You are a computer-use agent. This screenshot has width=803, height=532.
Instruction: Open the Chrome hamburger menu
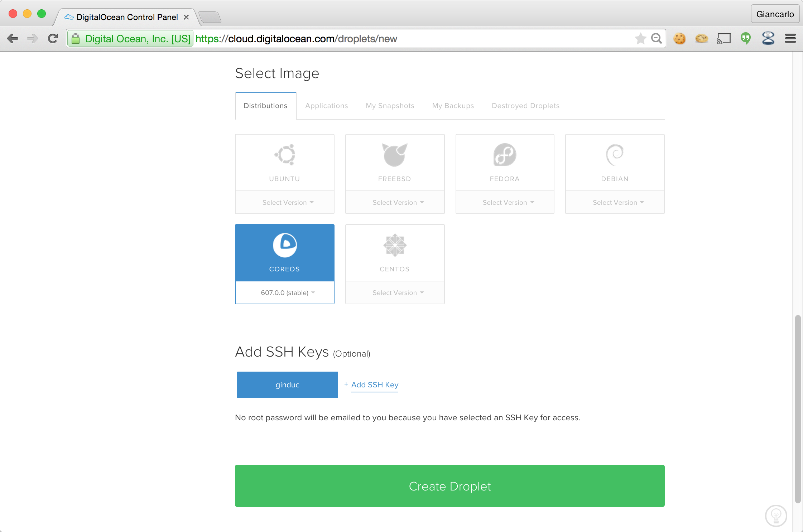(790, 38)
